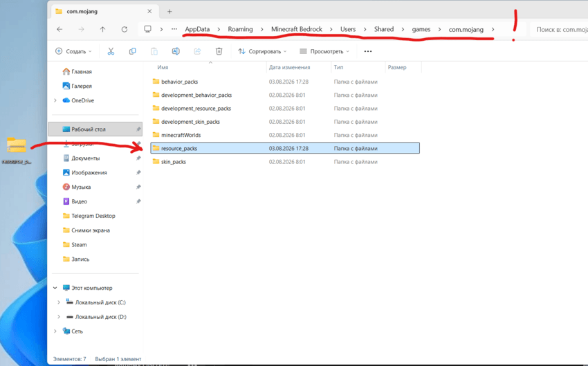Open Музыка in the sidebar
Viewport: 588px width, 366px height.
click(x=81, y=187)
